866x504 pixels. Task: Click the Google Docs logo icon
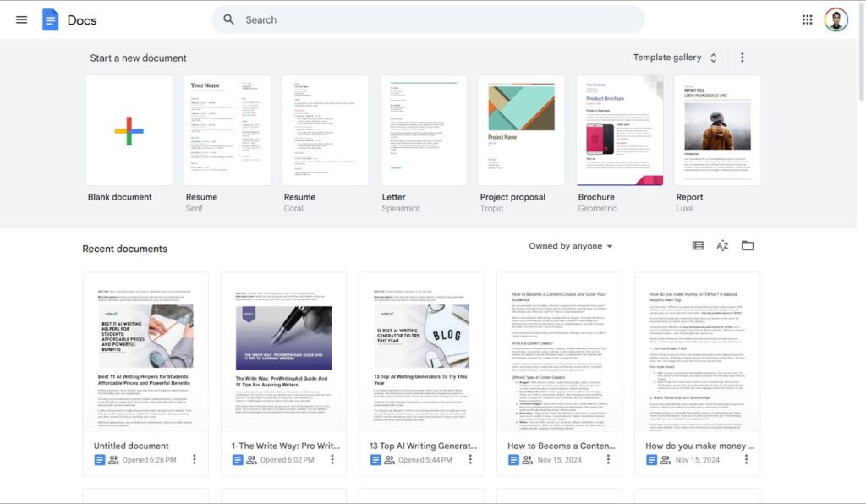(51, 19)
